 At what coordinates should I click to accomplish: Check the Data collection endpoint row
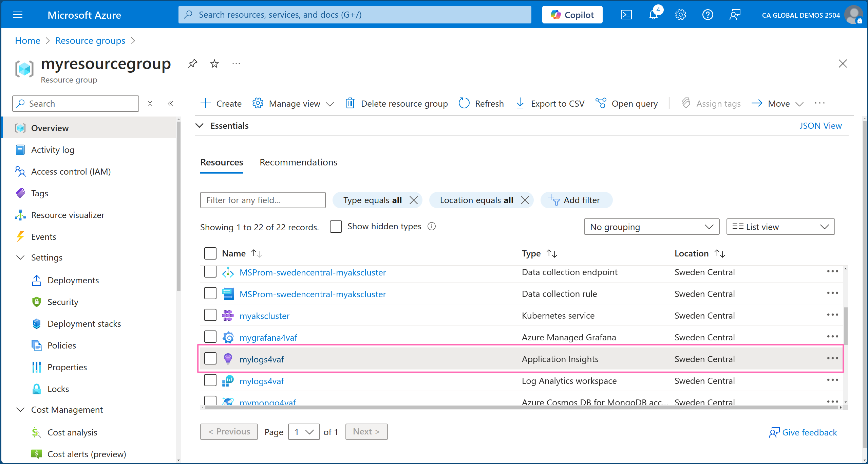coord(210,271)
